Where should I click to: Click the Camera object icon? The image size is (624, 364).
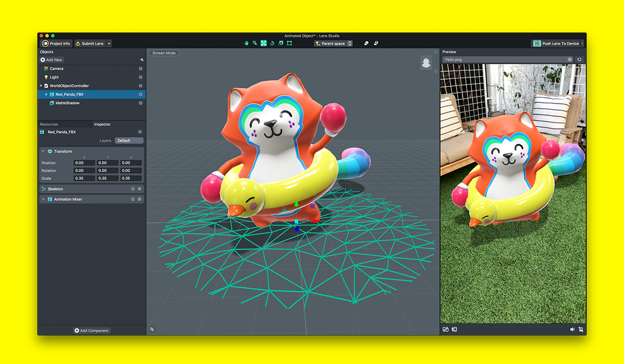46,69
